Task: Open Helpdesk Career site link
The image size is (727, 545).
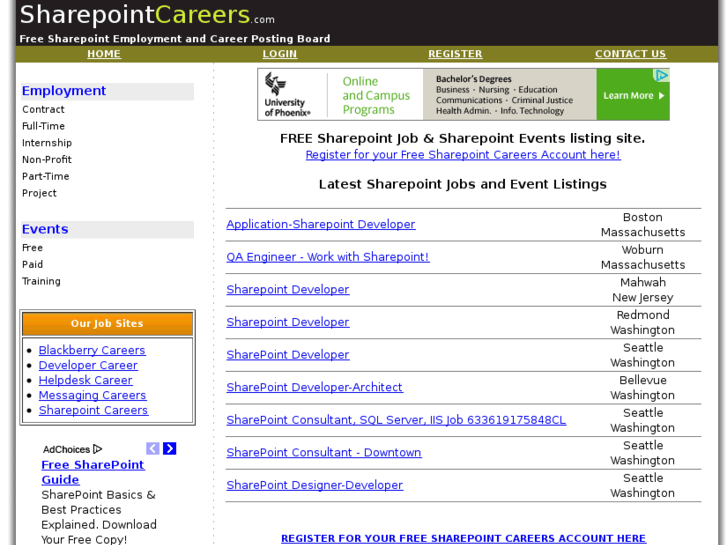Action: (85, 380)
